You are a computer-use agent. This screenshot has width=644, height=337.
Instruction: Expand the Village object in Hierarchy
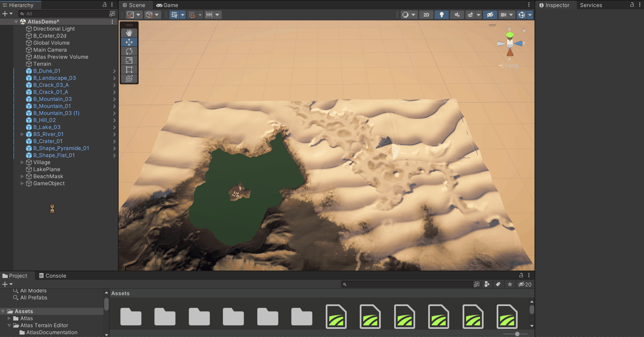pos(22,162)
